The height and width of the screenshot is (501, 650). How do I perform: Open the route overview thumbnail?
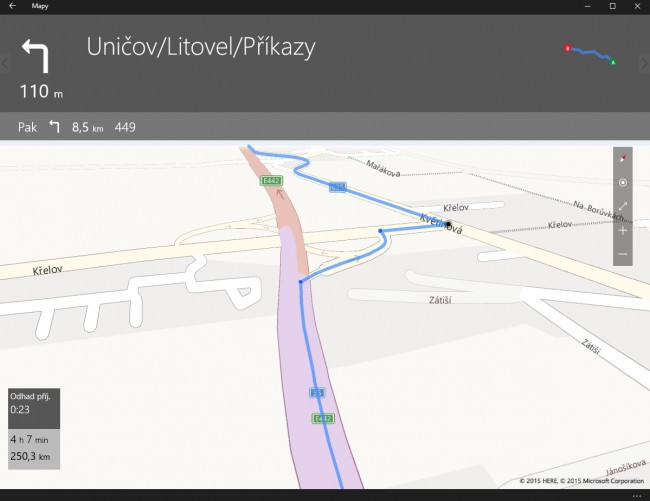click(x=590, y=54)
